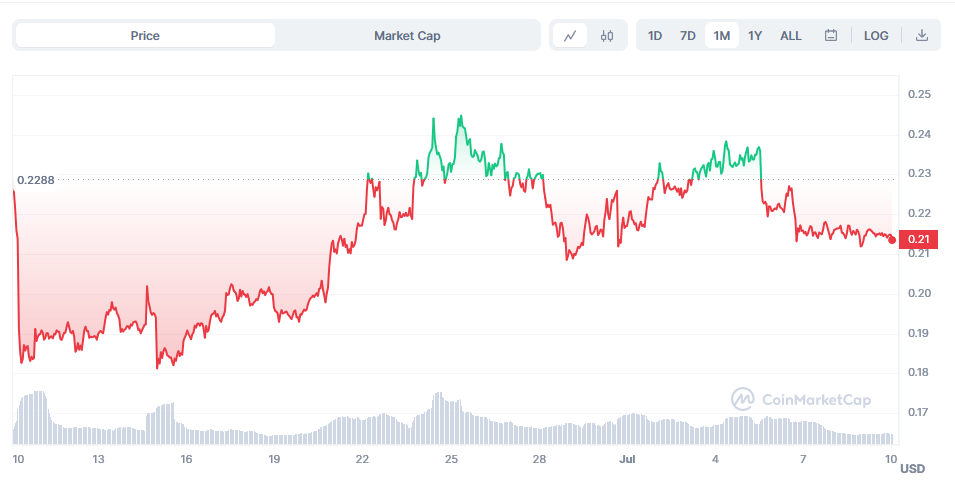Click the volume bars near June 10
Image resolution: width=955 pixels, height=485 pixels.
coord(29,418)
